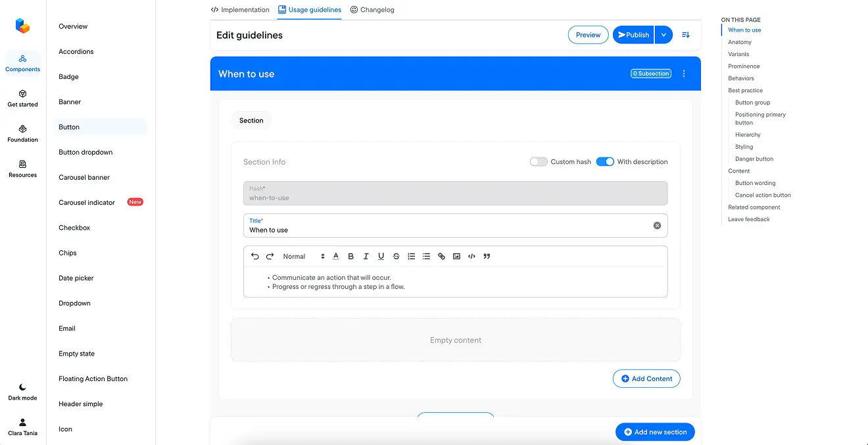Viewport: 868px width, 445px height.
Task: Open the Get started section
Action: [23, 99]
